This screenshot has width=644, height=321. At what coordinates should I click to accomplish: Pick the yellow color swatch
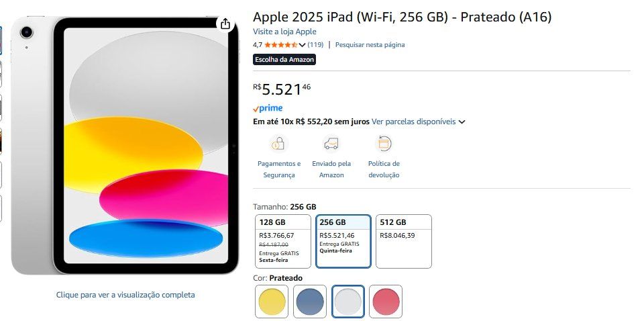point(272,302)
